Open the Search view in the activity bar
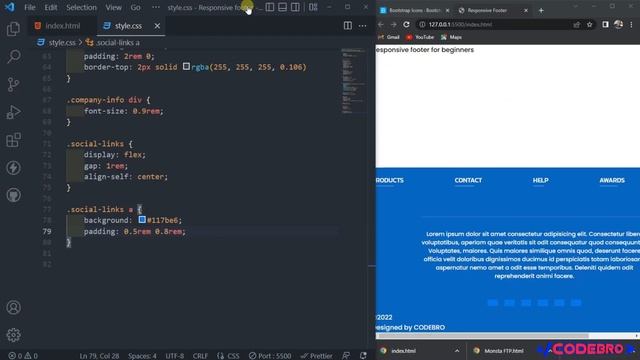The height and width of the screenshot is (360, 640). (13, 56)
